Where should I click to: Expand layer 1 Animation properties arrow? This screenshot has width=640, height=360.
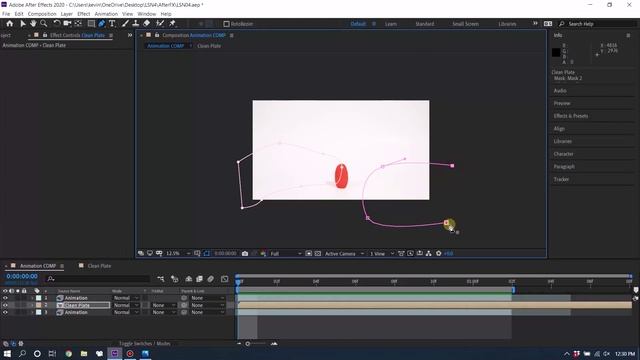click(32, 298)
